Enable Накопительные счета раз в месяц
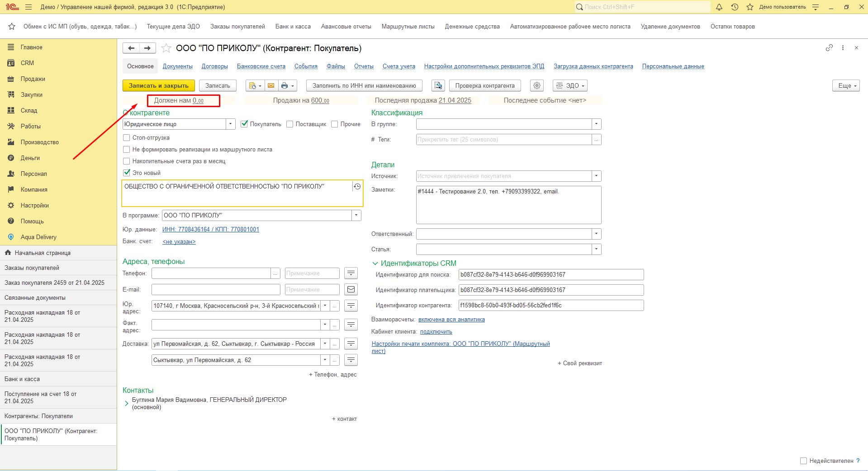Viewport: 868px width, 471px height. [127, 161]
